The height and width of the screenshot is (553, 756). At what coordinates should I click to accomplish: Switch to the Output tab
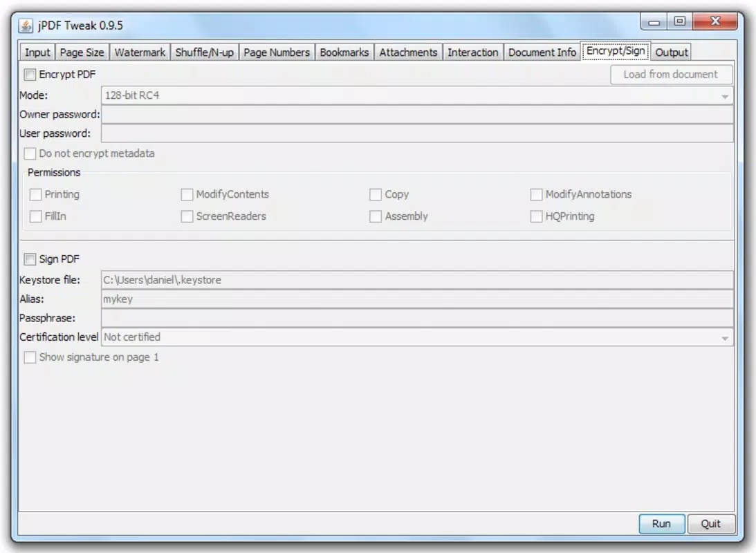(x=671, y=53)
